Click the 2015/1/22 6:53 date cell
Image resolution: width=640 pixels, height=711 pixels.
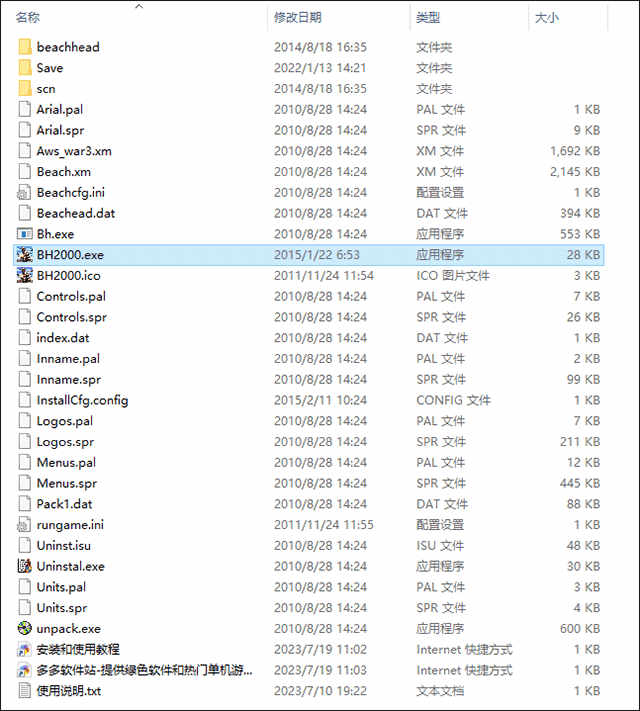click(317, 255)
